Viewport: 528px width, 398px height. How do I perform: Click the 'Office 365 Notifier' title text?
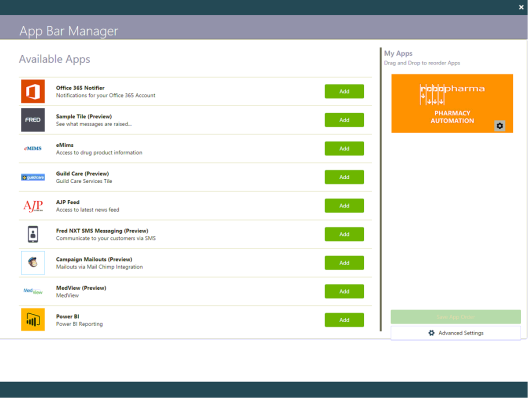tap(80, 88)
